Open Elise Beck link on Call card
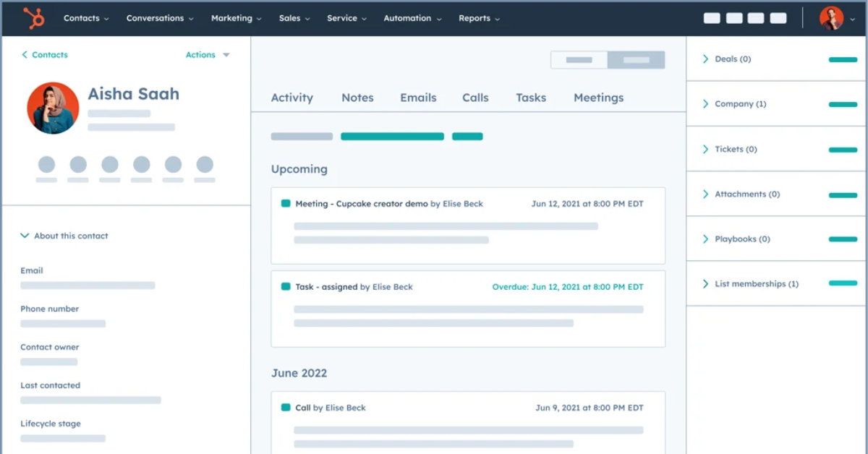Image resolution: width=868 pixels, height=454 pixels. (346, 408)
